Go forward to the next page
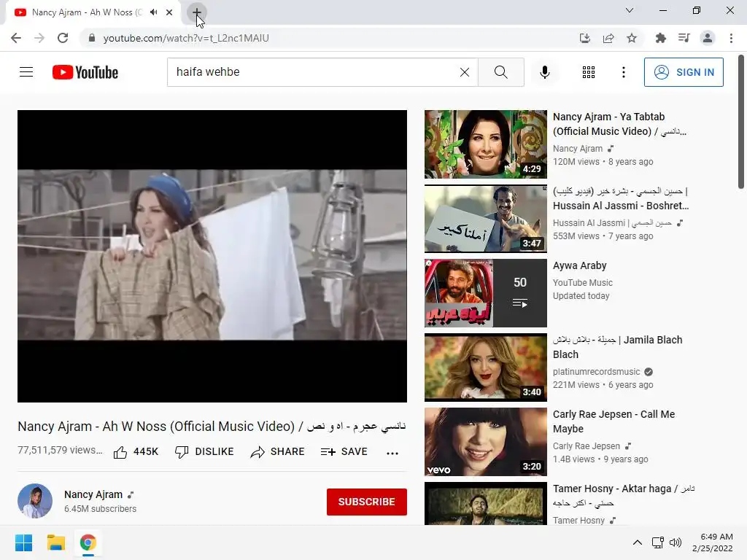The width and height of the screenshot is (747, 560). [39, 38]
